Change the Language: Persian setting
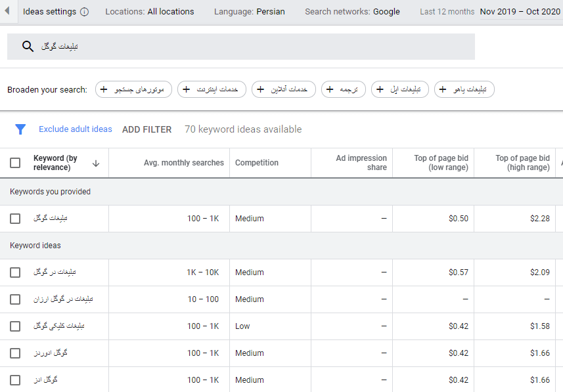Image resolution: width=563 pixels, height=392 pixels. (250, 11)
